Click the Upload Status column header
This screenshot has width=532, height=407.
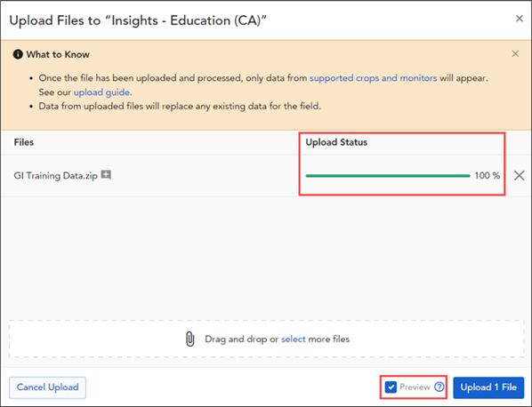(336, 142)
